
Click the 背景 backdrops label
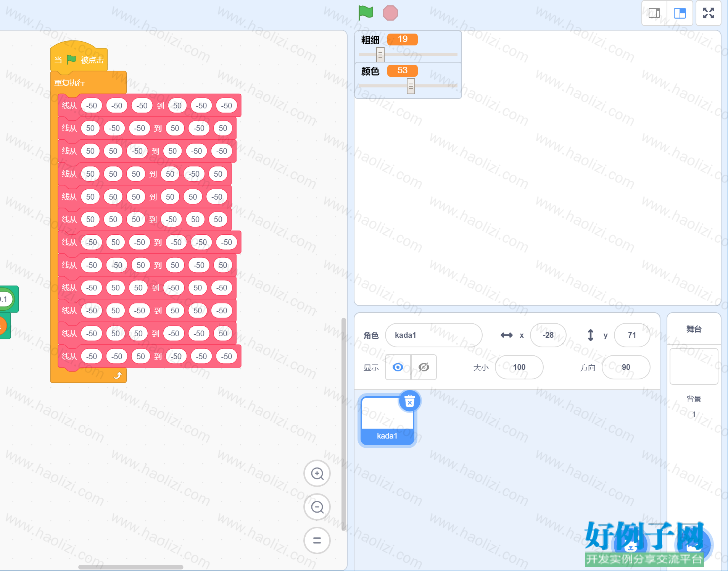click(x=694, y=399)
